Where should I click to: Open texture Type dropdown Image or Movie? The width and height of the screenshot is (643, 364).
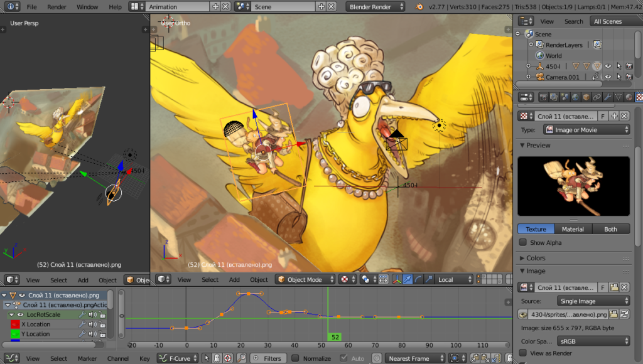click(586, 130)
